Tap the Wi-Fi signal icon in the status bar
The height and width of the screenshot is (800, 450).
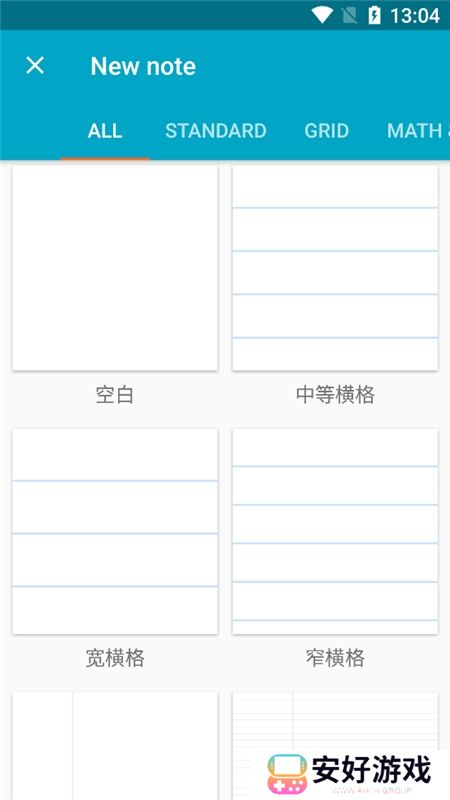click(322, 15)
